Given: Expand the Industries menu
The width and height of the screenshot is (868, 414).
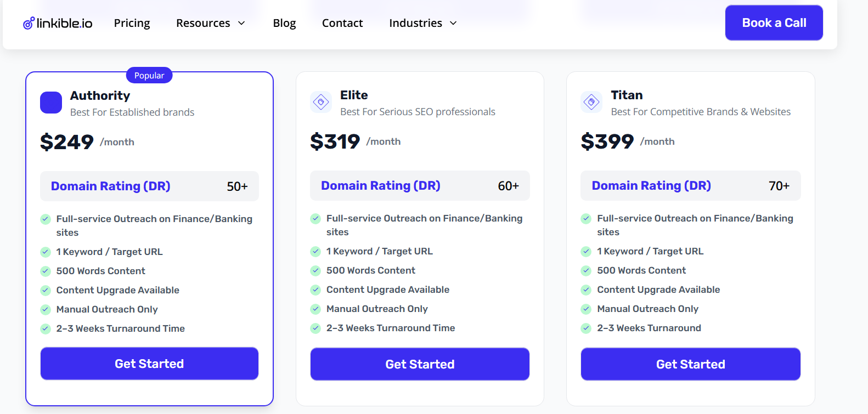Looking at the screenshot, I should [415, 23].
